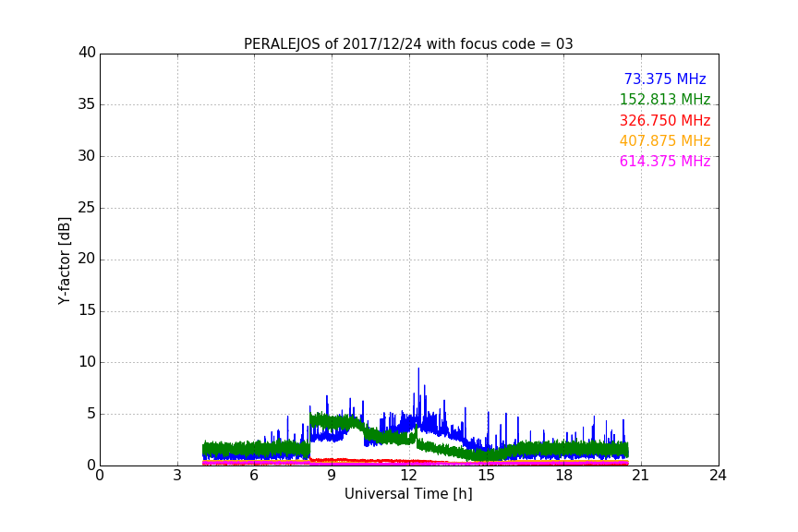Click the y-axis tick label '25'

click(x=87, y=208)
